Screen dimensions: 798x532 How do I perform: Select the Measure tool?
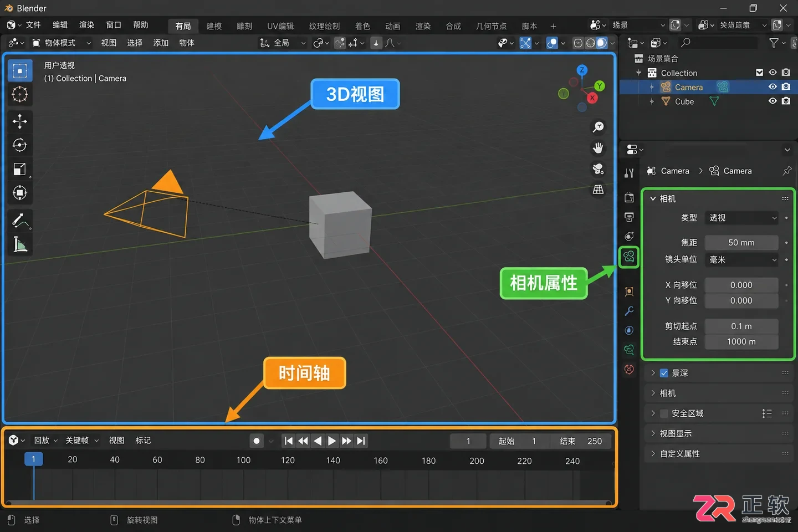click(20, 244)
